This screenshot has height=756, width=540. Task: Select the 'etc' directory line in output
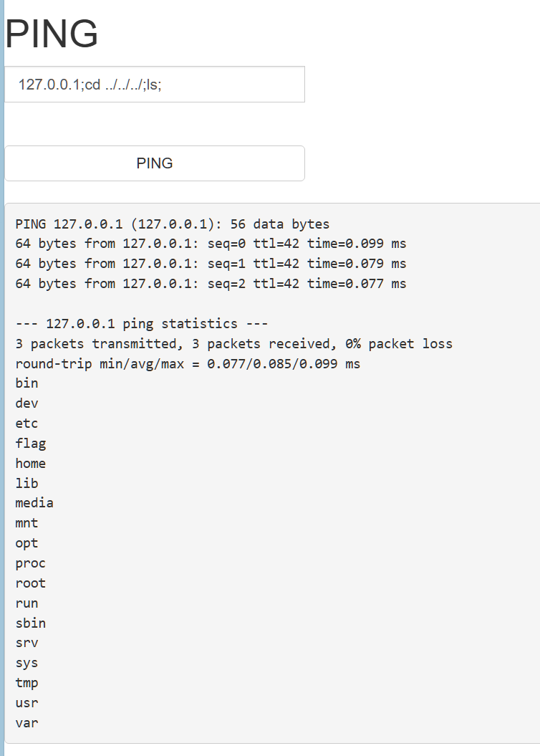coord(26,424)
